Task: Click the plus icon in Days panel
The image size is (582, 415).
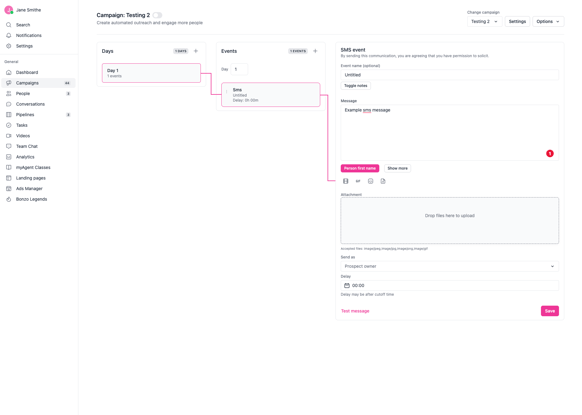Action: tap(196, 51)
